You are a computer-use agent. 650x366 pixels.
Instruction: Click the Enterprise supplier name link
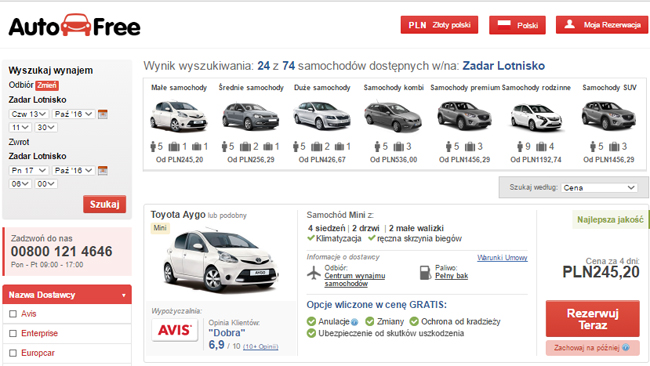[39, 333]
